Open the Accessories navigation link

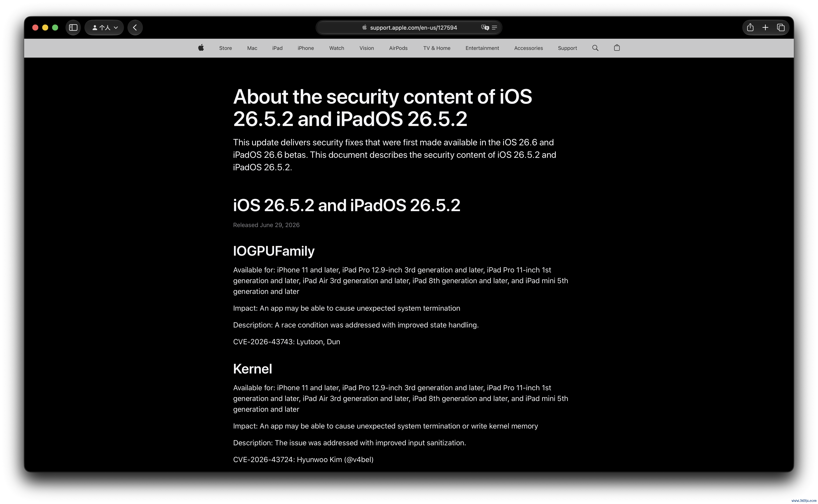pos(528,48)
